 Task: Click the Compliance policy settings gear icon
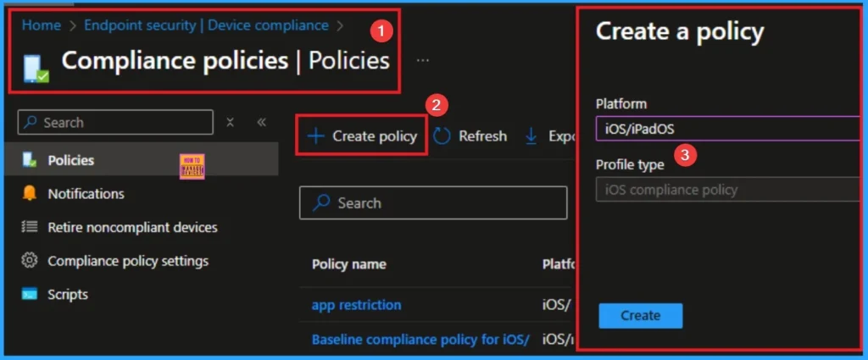pos(30,260)
